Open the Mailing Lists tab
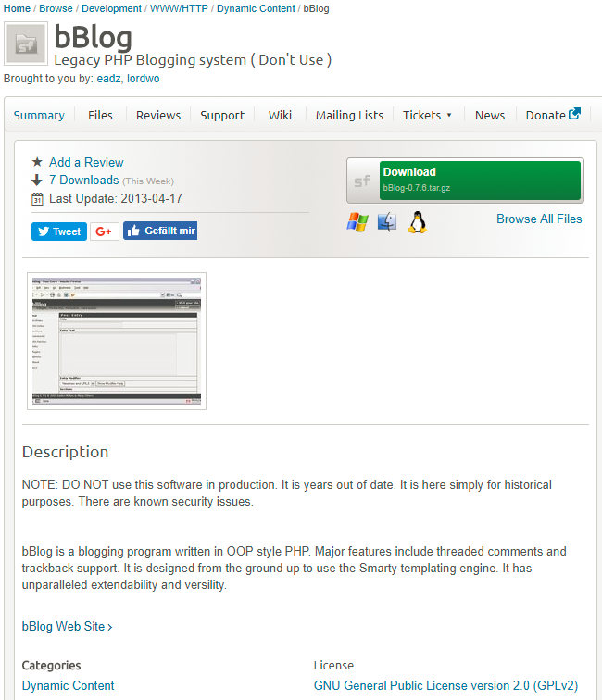 tap(349, 115)
